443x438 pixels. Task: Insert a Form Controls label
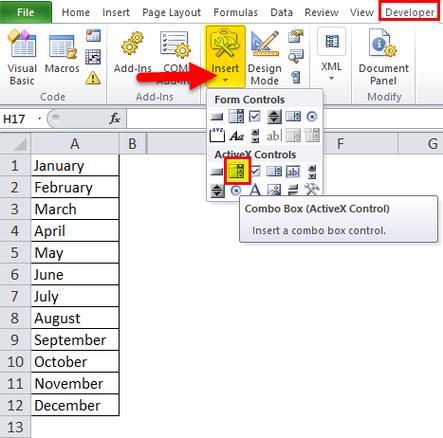point(237,136)
